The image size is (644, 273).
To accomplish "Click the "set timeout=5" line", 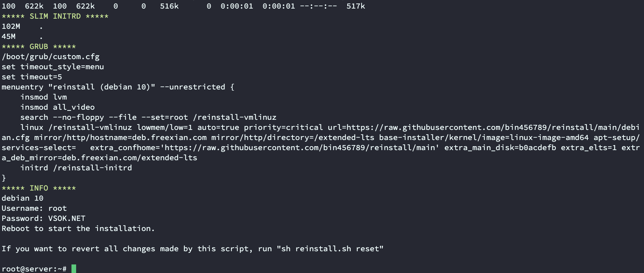I will 32,77.
